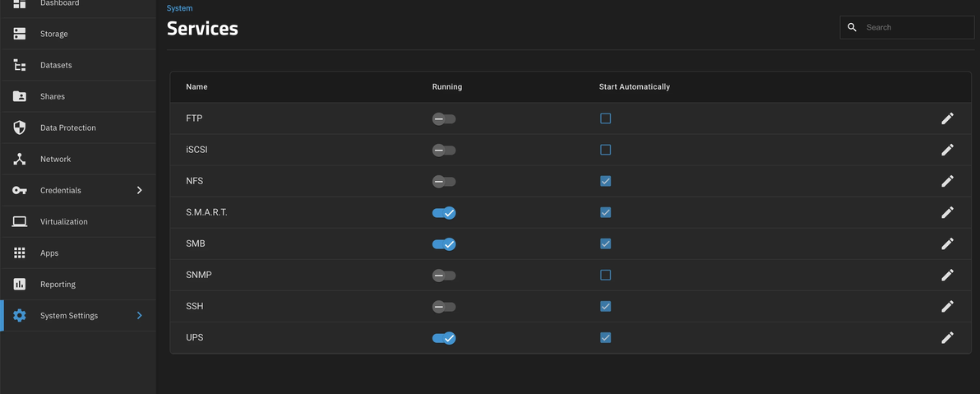Sort services by the Name column header
This screenshot has width=980, height=394.
pos(196,86)
